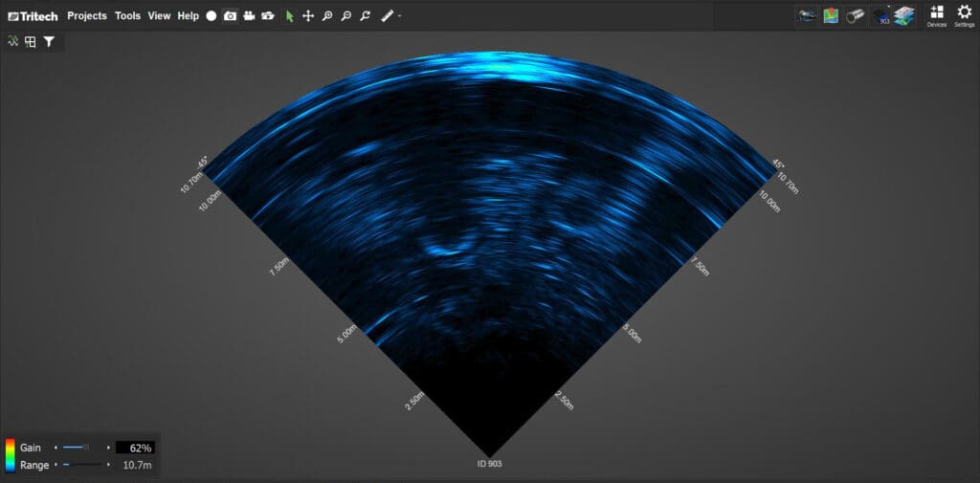Open Settings with the gear button

pyautogui.click(x=964, y=15)
